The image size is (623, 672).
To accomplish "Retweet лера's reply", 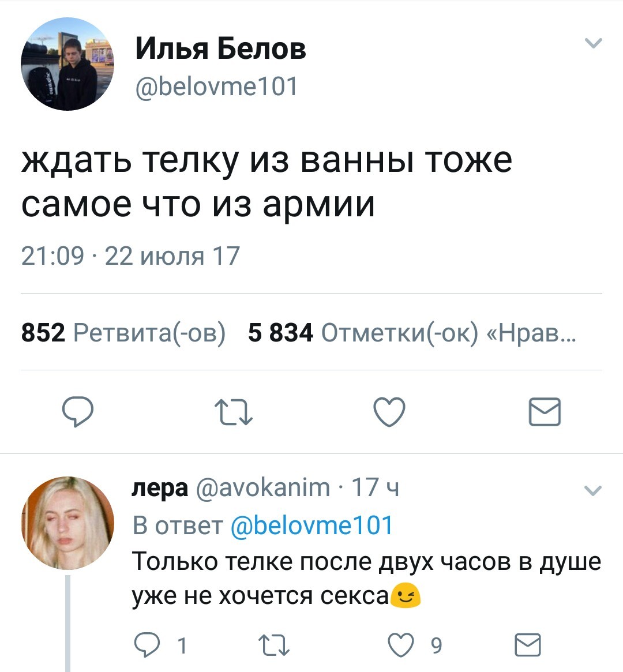I will (x=273, y=645).
